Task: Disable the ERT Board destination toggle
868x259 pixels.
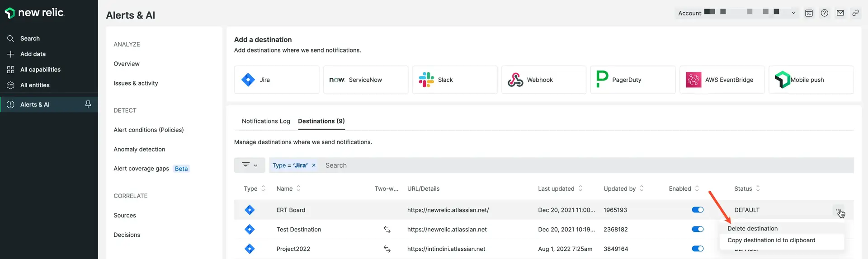Action: pos(698,210)
